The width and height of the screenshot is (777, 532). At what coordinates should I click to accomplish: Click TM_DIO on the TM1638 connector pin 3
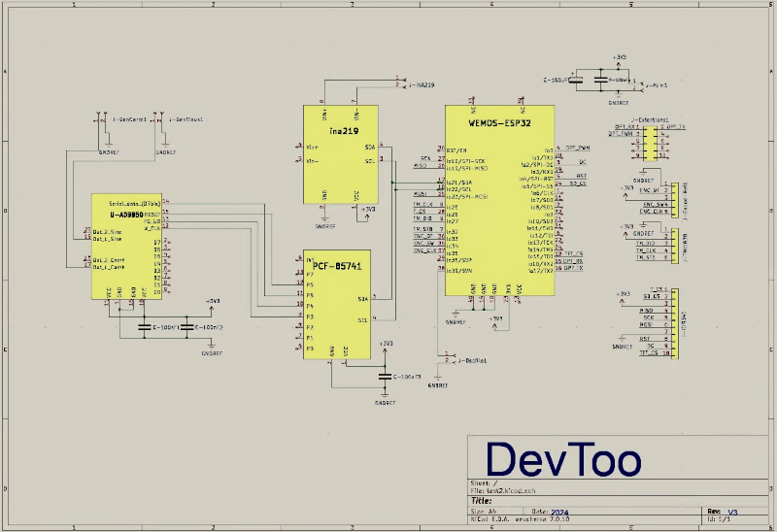click(645, 244)
